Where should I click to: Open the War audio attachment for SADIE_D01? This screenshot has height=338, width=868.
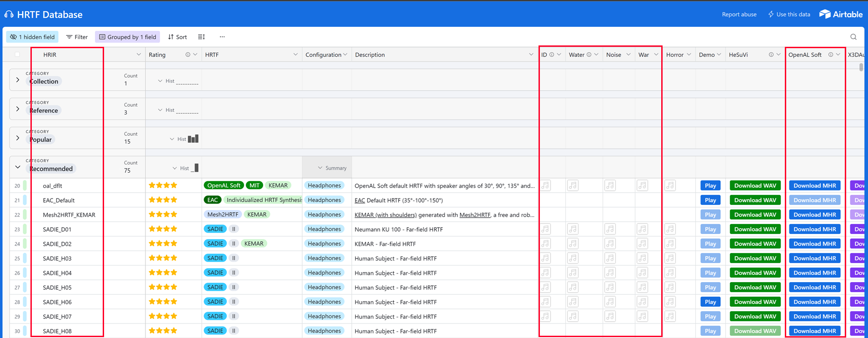pos(642,229)
